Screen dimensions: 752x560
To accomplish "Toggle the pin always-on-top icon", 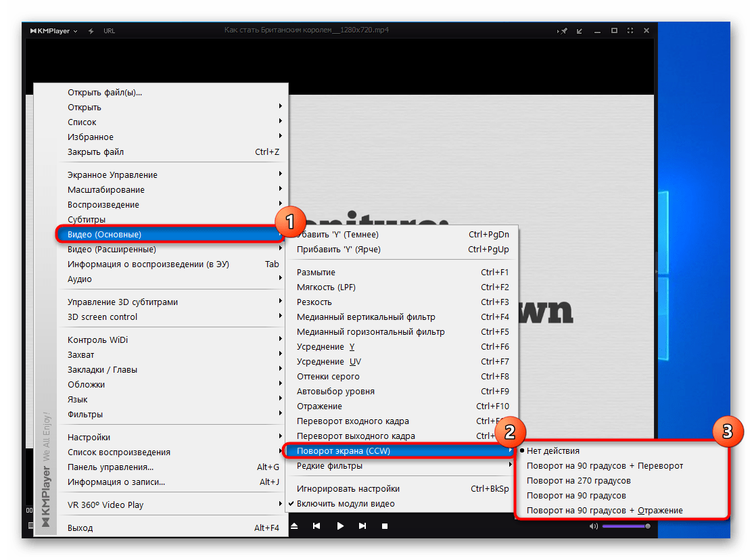I will click(x=563, y=30).
